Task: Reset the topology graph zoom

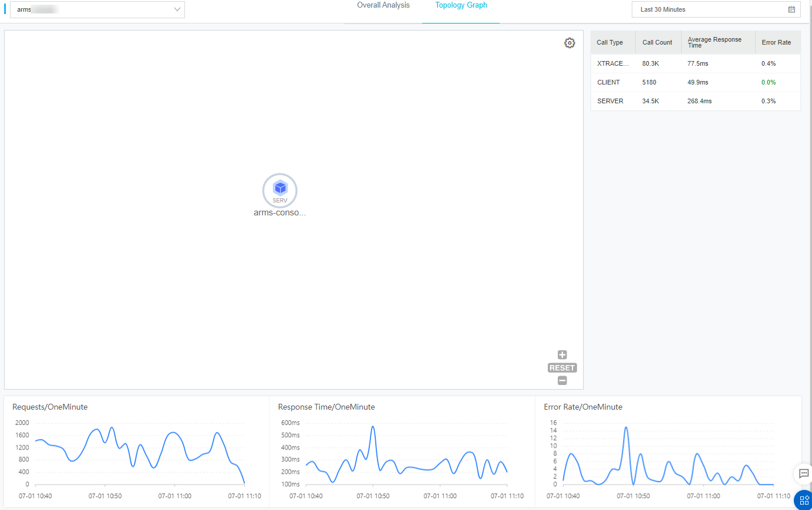Action: pos(562,368)
